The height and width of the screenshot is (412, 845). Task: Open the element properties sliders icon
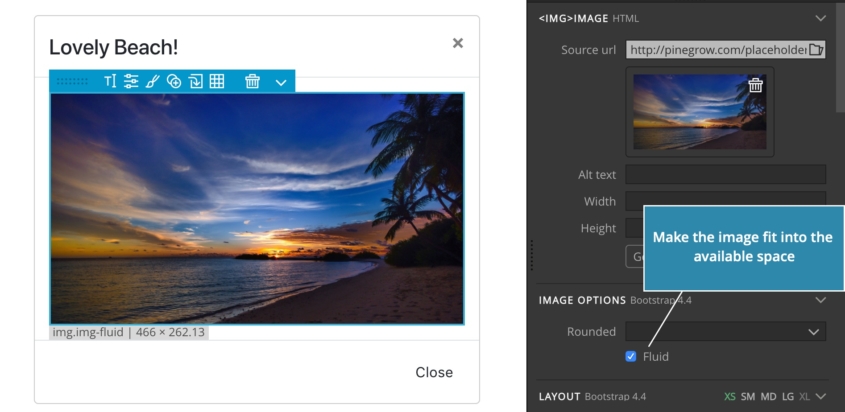[131, 81]
